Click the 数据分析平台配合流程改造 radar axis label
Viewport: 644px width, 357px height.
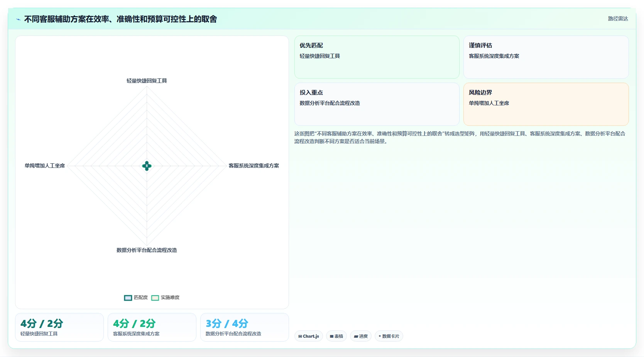pyautogui.click(x=147, y=250)
